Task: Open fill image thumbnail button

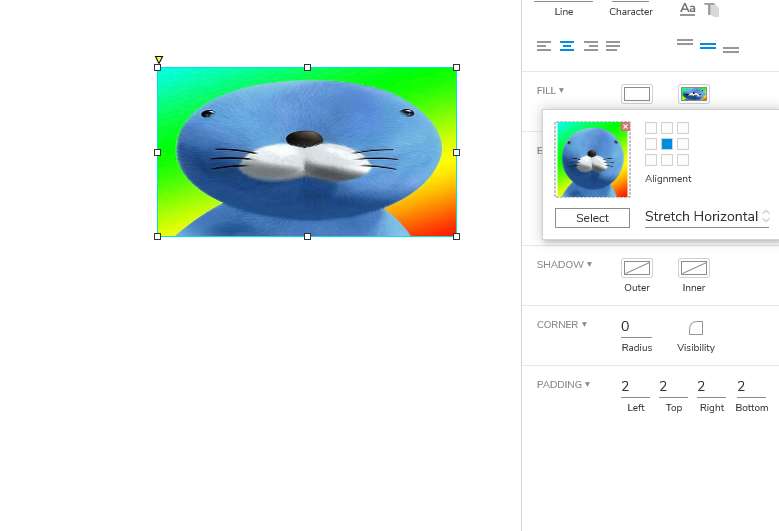Action: (694, 94)
